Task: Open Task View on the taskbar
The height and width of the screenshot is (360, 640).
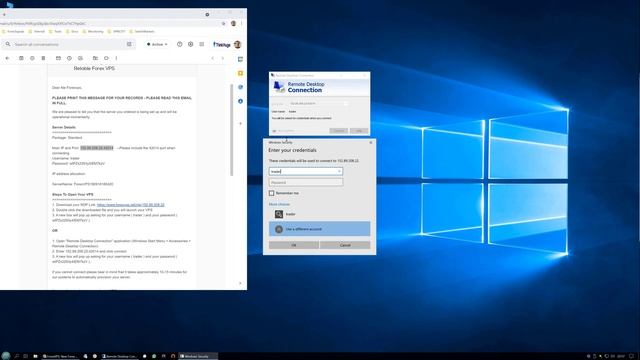Action: (25, 356)
